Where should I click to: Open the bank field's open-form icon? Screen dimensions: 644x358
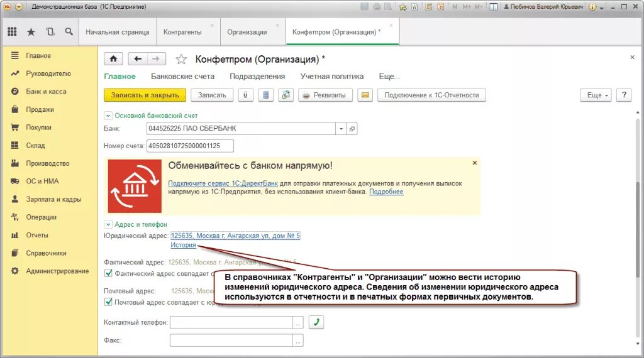pos(352,129)
